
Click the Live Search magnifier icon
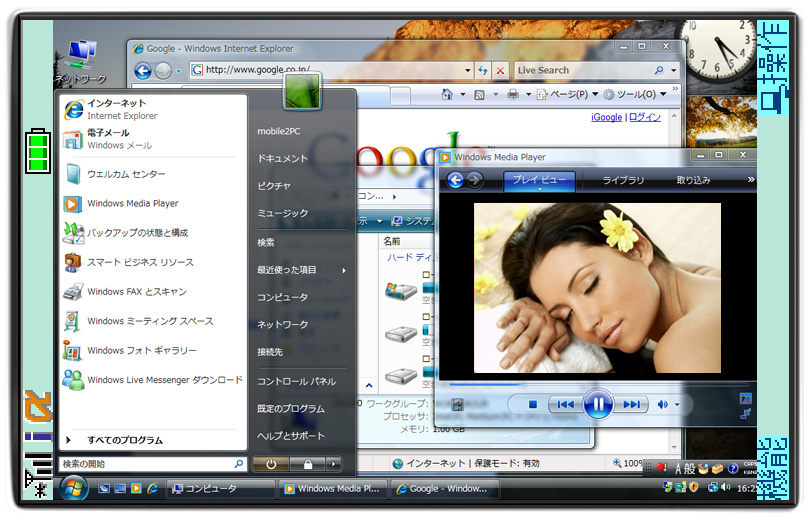click(659, 70)
